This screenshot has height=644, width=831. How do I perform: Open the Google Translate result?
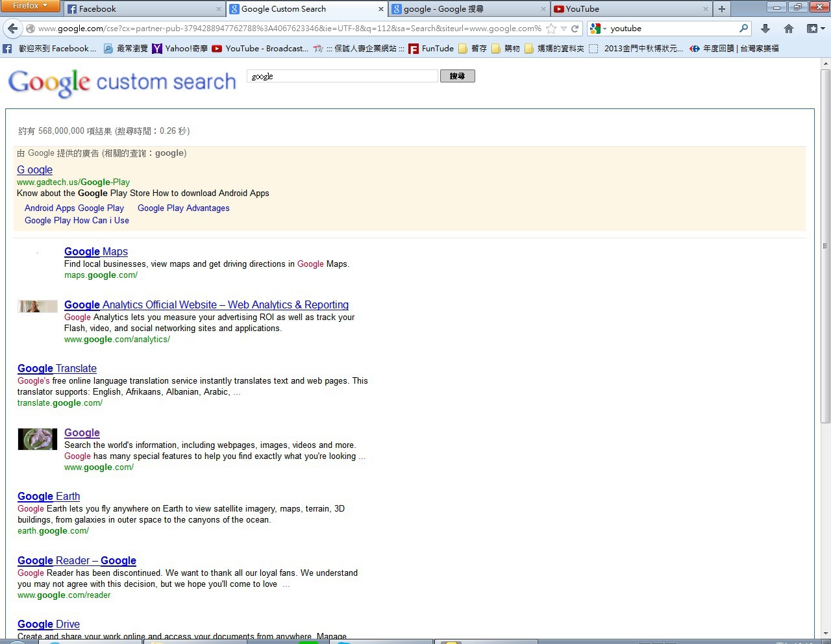pyautogui.click(x=57, y=369)
